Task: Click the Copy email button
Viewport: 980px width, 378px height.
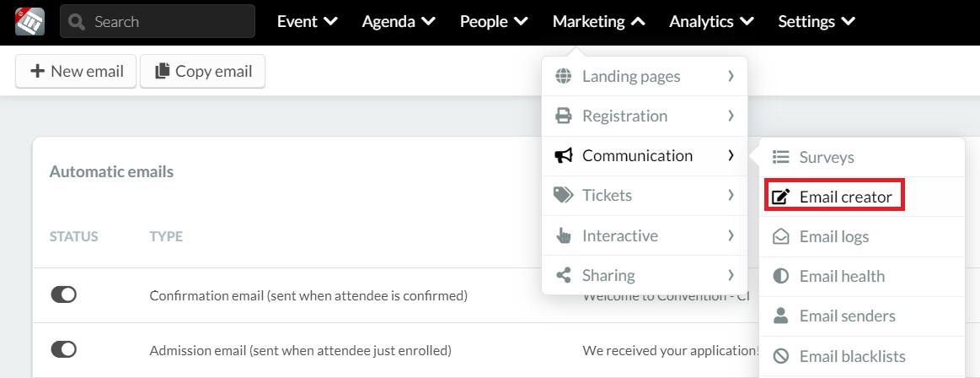Action: click(202, 72)
